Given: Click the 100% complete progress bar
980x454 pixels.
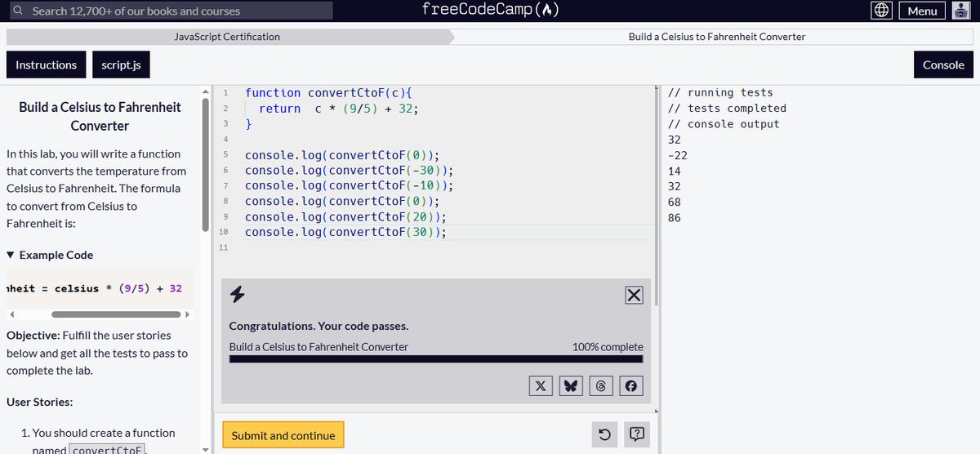Looking at the screenshot, I should (436, 358).
